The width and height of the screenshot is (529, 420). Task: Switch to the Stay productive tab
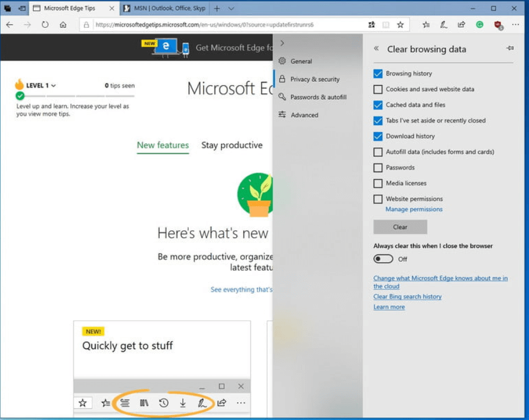(x=232, y=145)
